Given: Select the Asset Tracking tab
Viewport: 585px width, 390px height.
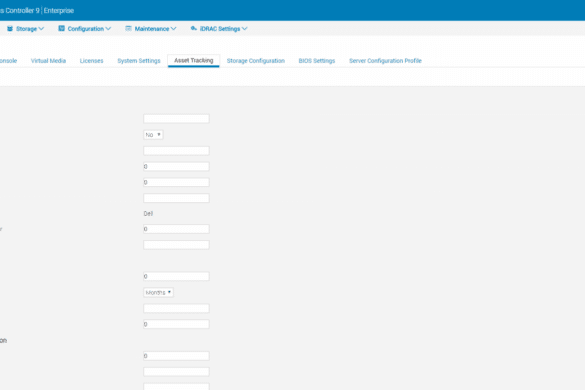Looking at the screenshot, I should point(194,60).
